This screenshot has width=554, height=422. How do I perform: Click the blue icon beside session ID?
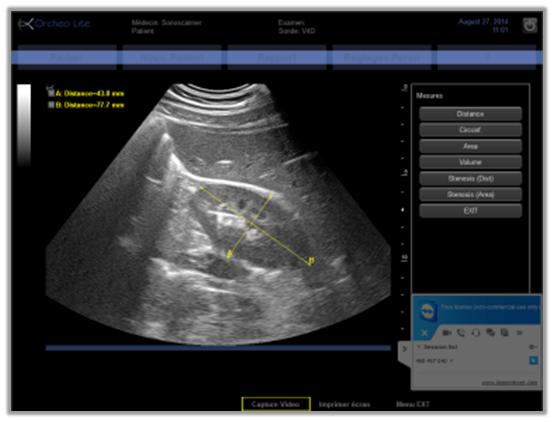534,360
